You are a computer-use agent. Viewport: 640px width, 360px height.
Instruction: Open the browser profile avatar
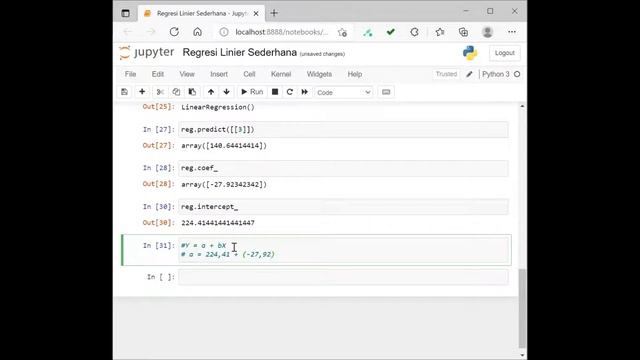tap(487, 32)
